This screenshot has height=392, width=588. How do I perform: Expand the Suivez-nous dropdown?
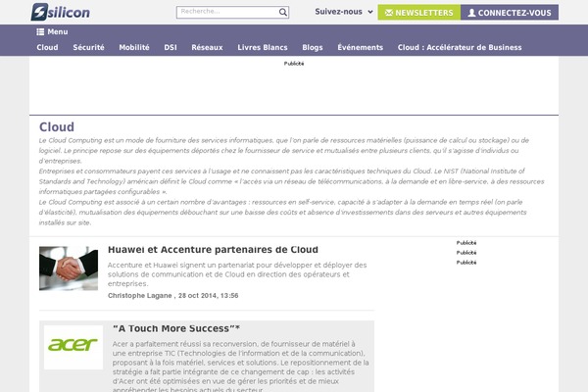pos(344,12)
